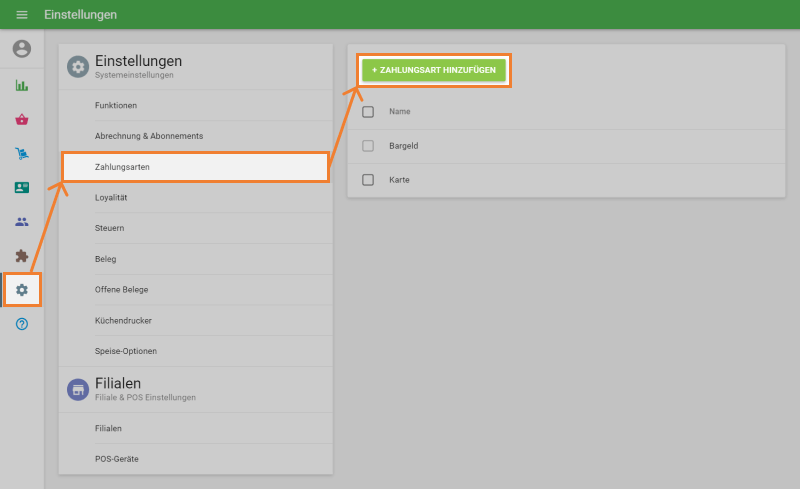Viewport: 800px width, 489px height.
Task: Open the help question mark icon
Action: [x=22, y=324]
